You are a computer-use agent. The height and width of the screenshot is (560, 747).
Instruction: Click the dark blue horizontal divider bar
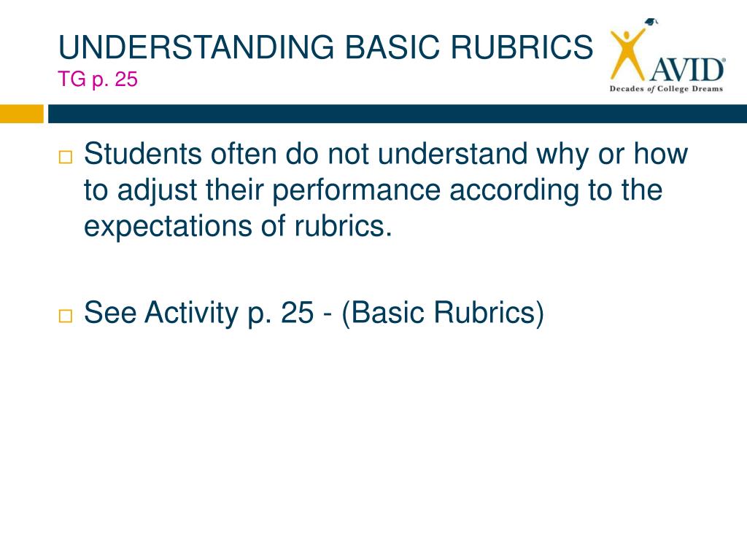point(398,114)
